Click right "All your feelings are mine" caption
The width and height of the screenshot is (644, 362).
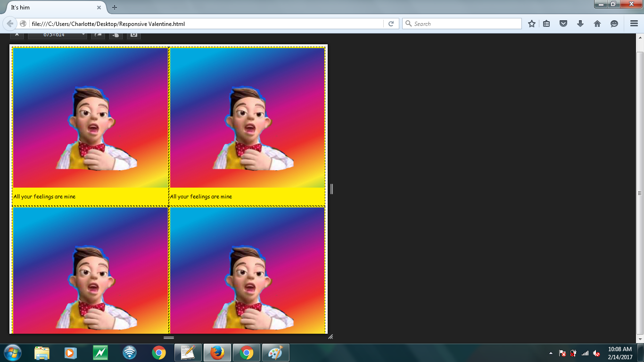[201, 197]
